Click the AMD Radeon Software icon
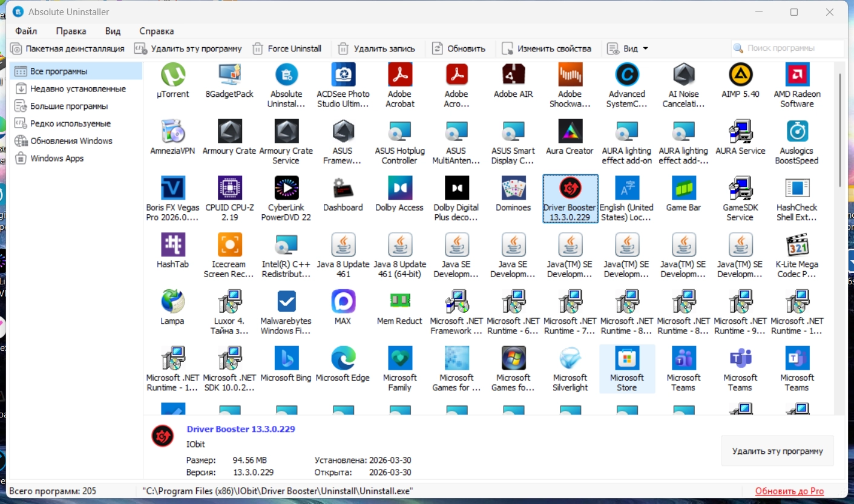 (x=797, y=75)
